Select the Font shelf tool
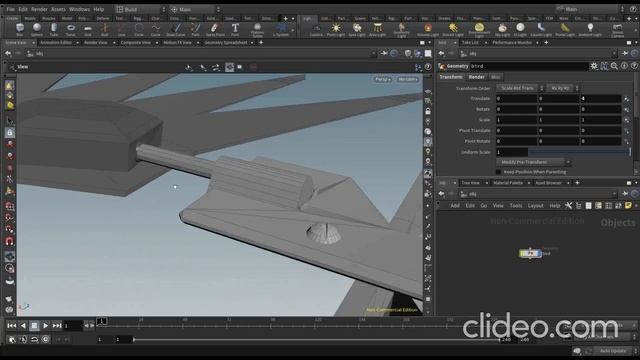The width and height of the screenshot is (640, 360). coord(235,29)
